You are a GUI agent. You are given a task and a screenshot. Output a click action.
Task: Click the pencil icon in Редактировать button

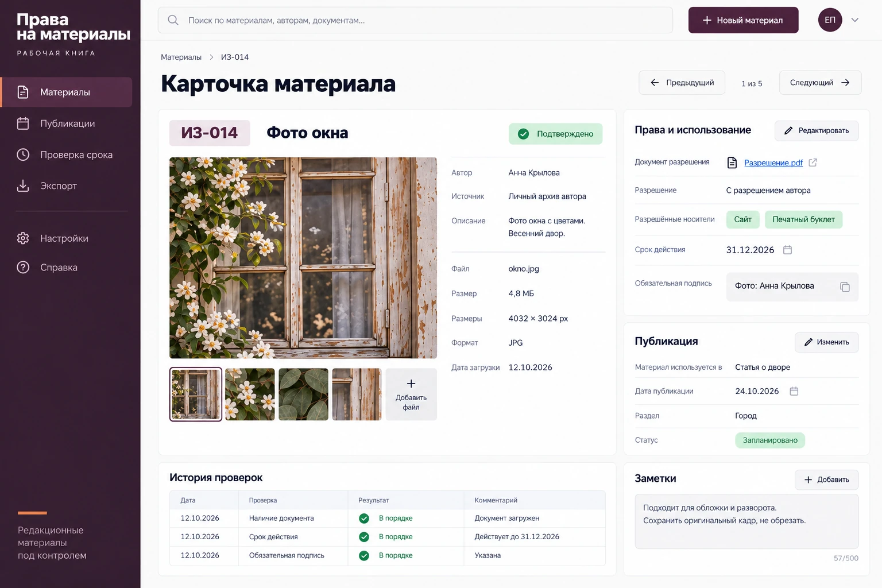point(788,131)
